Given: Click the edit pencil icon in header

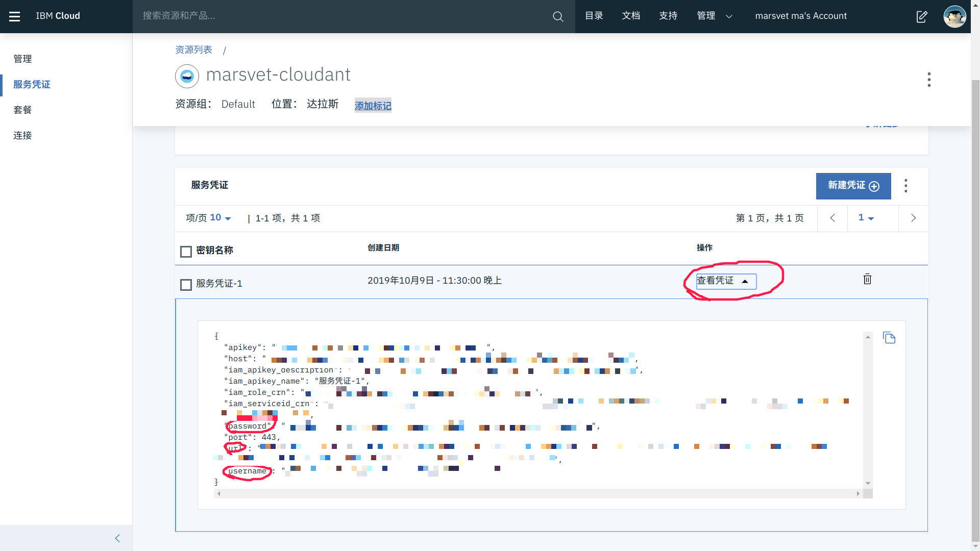Looking at the screenshot, I should (922, 16).
